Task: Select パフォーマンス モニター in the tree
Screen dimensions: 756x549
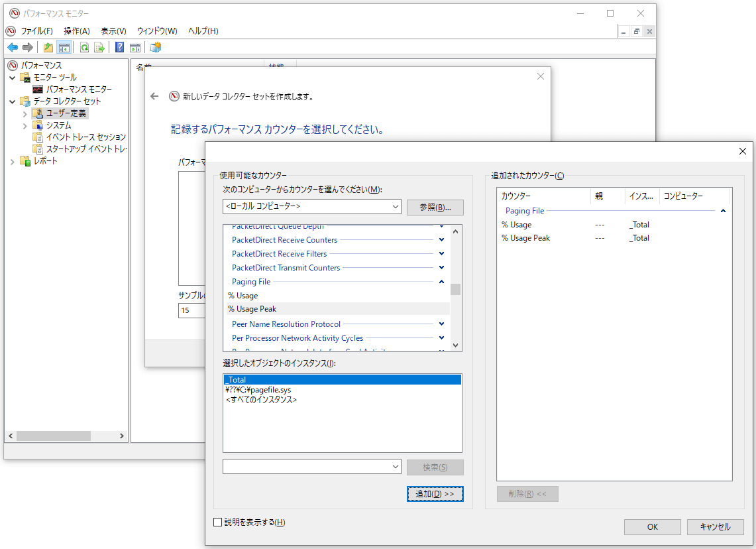Action: pos(78,89)
